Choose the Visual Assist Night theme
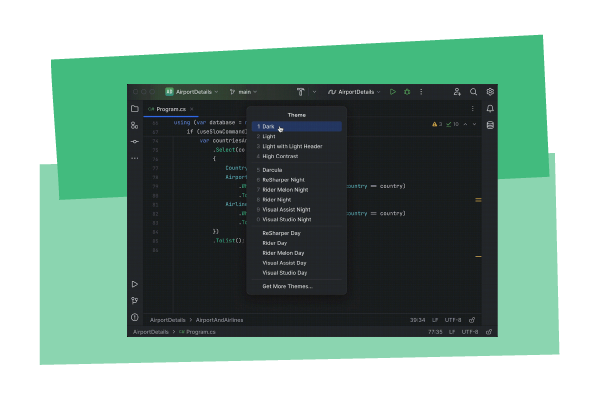This screenshot has width=600, height=400. point(297,210)
